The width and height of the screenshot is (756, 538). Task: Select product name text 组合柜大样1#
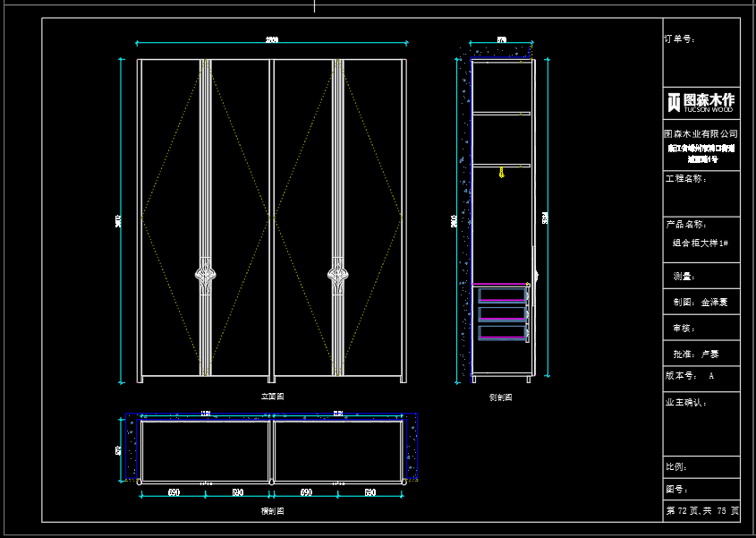pos(701,243)
